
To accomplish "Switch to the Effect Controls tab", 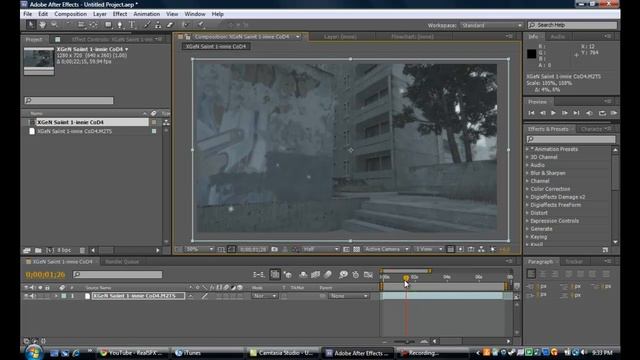I will [x=112, y=39].
